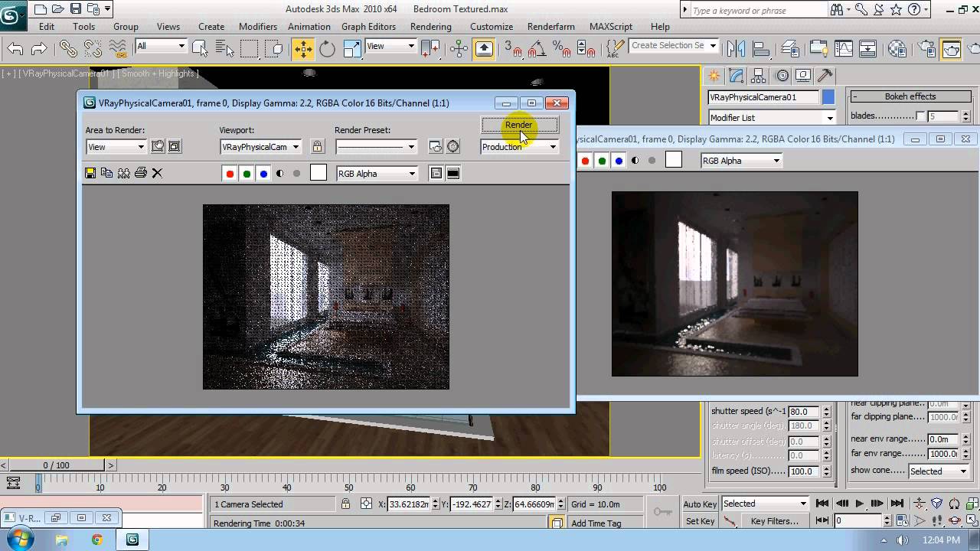The width and height of the screenshot is (980, 551).
Task: Activate the Select Object tool
Action: (200, 49)
